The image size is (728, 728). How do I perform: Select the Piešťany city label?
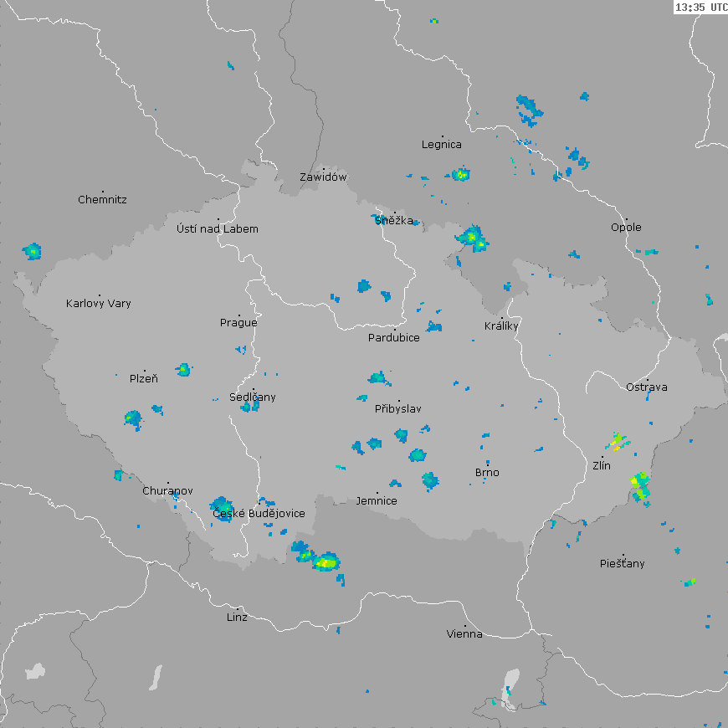pos(623,564)
